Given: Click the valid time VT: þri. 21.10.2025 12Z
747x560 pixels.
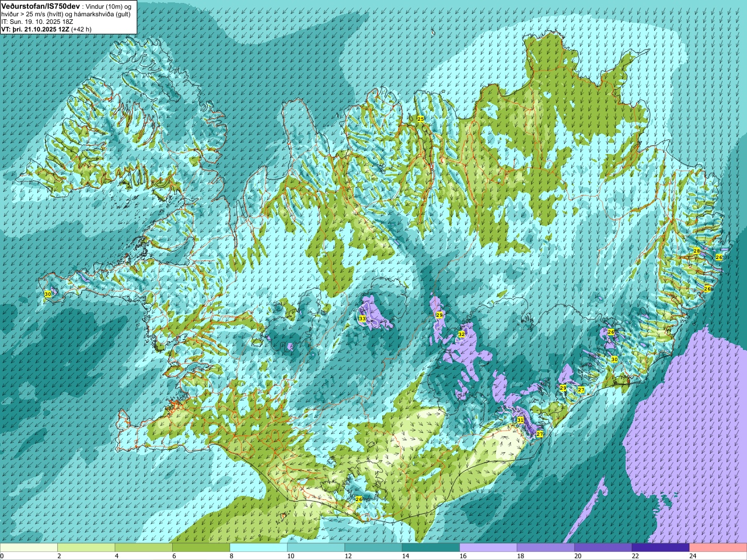Looking at the screenshot, I should (x=35, y=29).
